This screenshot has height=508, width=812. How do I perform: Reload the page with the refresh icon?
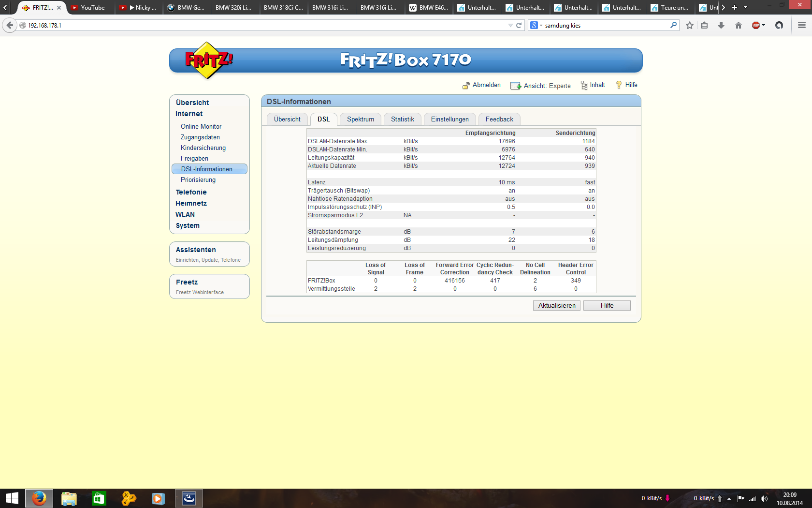pos(519,25)
